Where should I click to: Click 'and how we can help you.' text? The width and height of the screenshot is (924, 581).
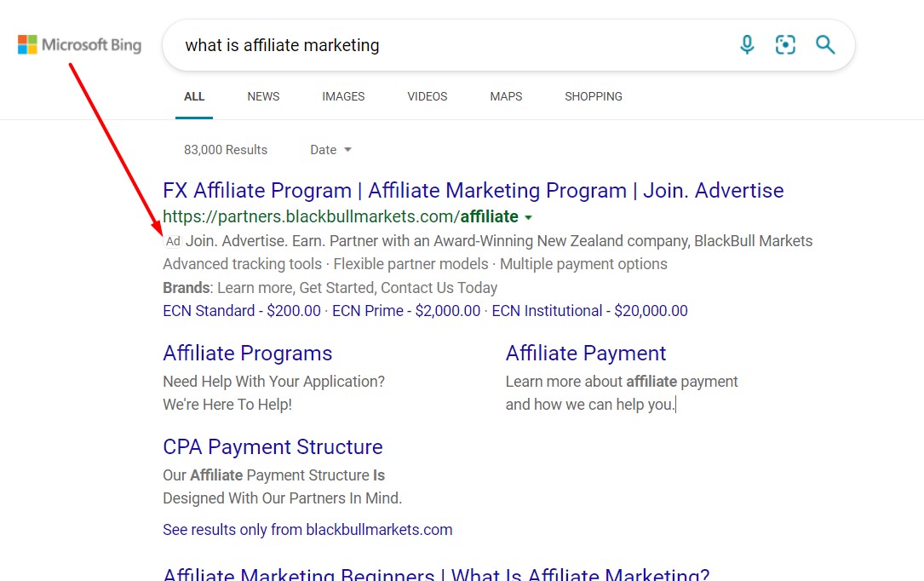coord(590,404)
